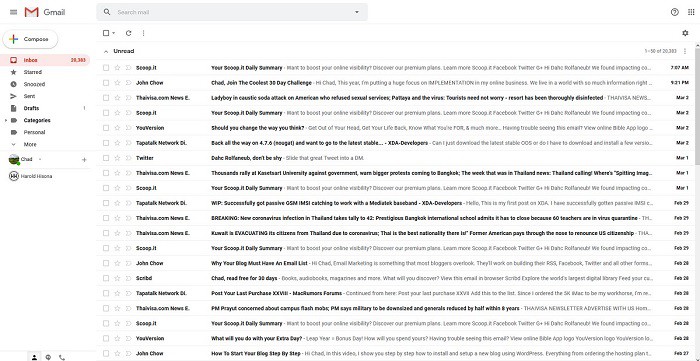This screenshot has width=700, height=361.
Task: Open the toolbar More options dots
Action: pos(143,33)
